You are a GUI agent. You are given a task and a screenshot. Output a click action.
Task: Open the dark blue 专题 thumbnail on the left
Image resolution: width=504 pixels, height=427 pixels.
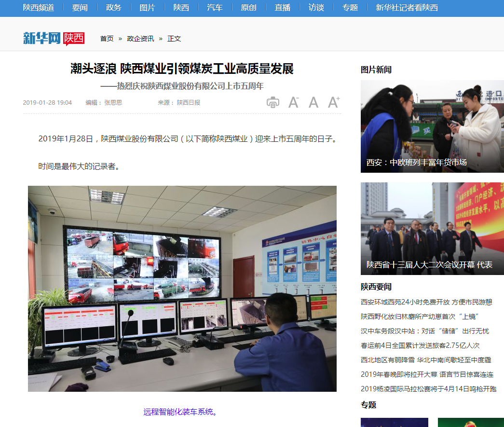(x=395, y=422)
